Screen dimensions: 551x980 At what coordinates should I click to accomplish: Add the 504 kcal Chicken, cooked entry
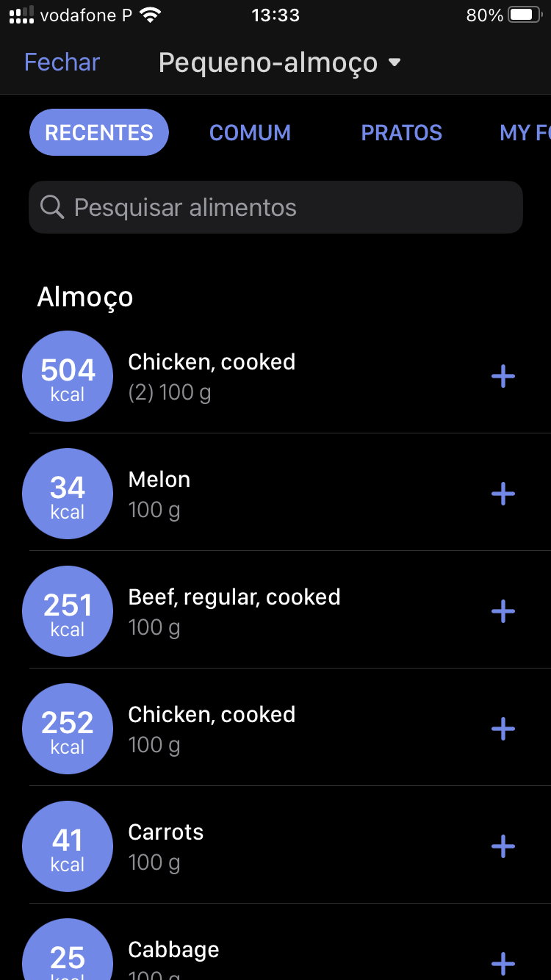pyautogui.click(x=503, y=377)
